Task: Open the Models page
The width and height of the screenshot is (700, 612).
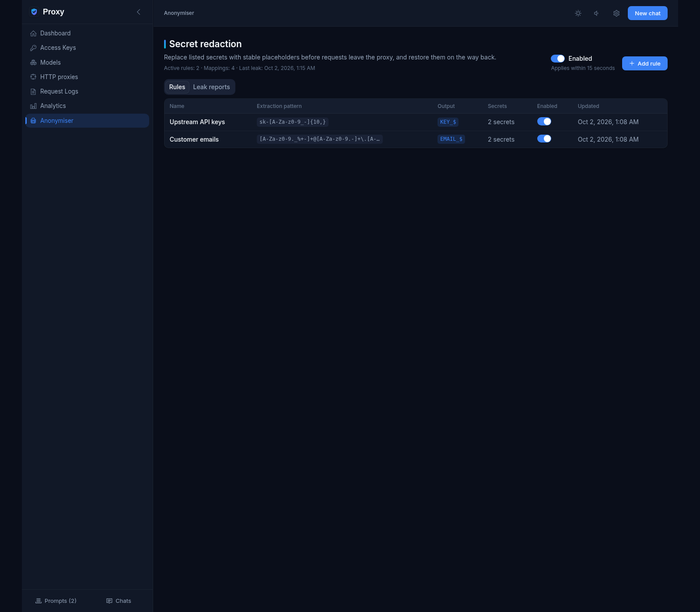Action: click(x=87, y=63)
